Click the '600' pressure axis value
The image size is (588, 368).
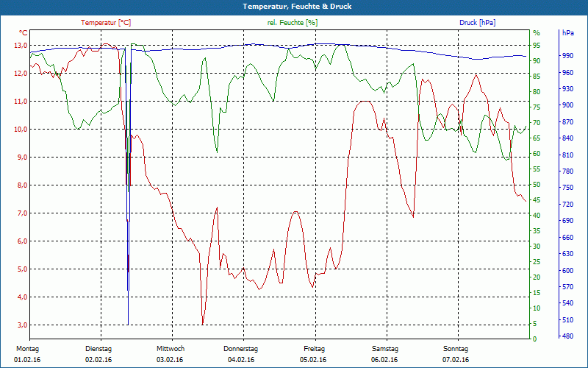click(567, 270)
